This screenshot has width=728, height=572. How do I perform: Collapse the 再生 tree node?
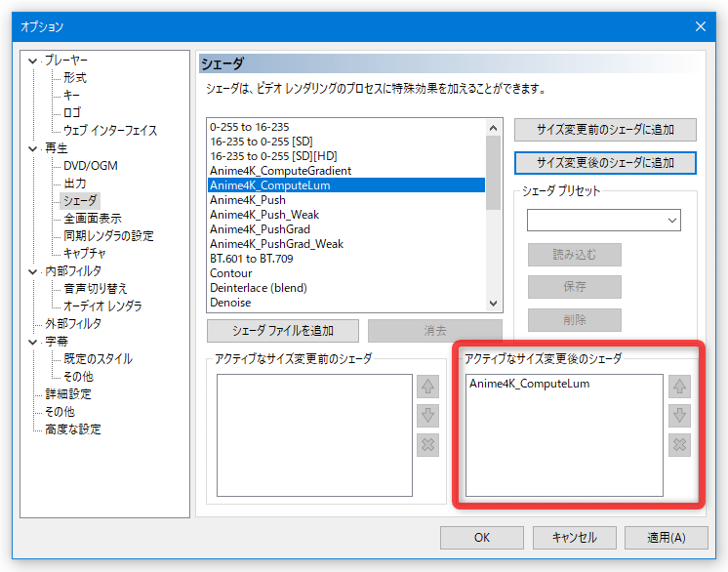[x=32, y=148]
